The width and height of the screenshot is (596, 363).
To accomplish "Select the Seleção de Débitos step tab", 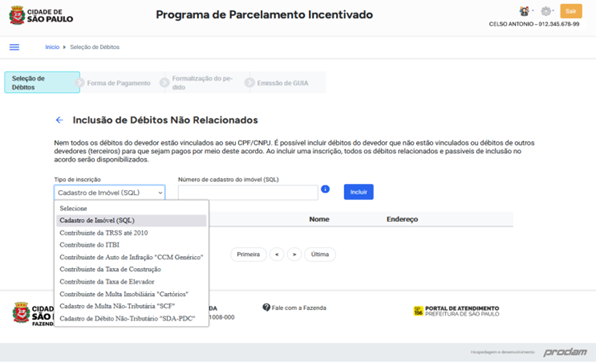I will [42, 82].
